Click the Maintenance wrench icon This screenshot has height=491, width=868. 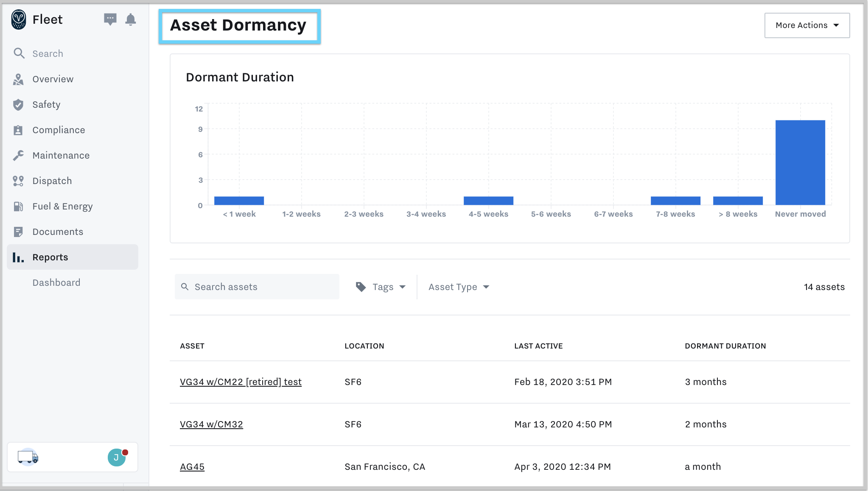tap(18, 156)
